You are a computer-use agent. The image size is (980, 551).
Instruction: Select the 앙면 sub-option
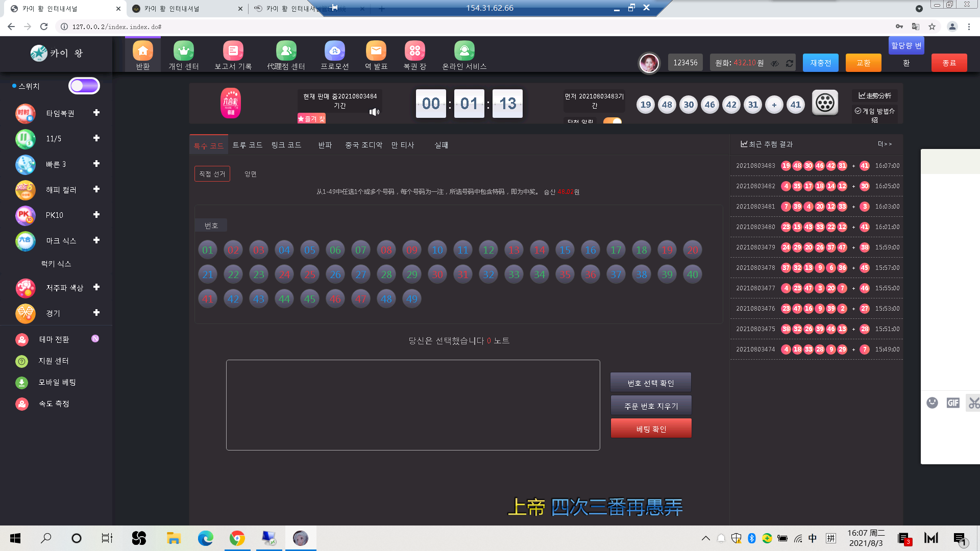tap(251, 174)
